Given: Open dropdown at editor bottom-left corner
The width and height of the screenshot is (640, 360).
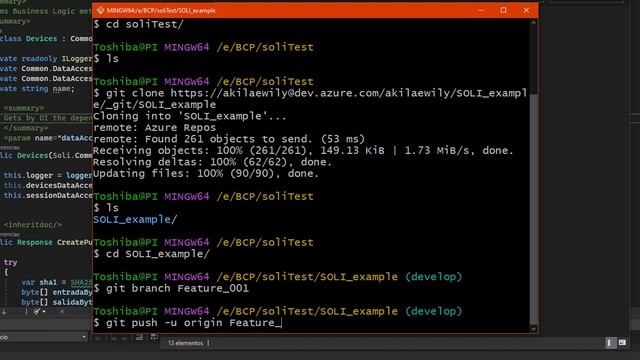Looking at the screenshot, I should (x=84, y=337).
